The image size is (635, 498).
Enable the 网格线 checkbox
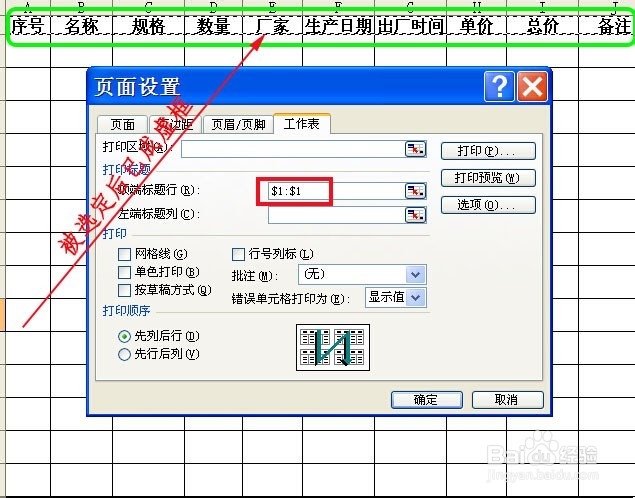(x=124, y=255)
